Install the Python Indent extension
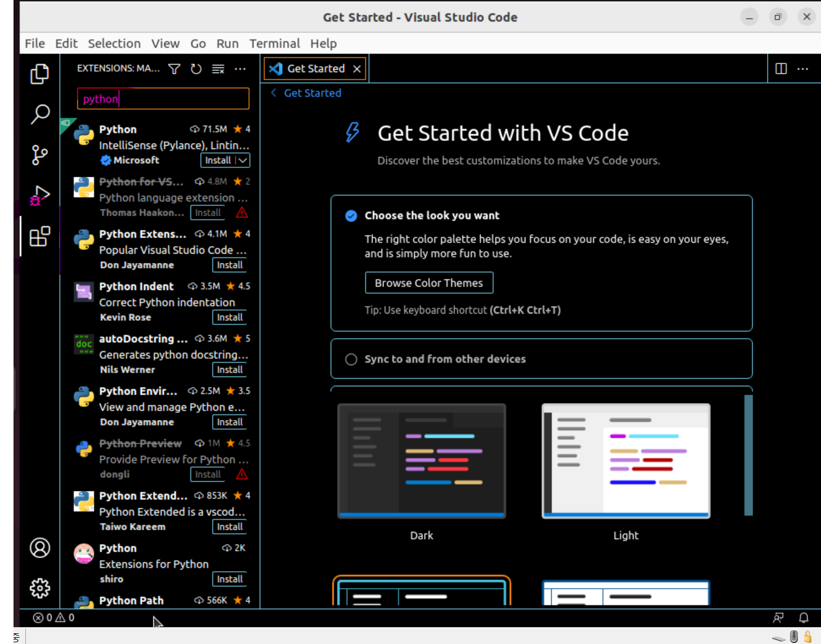Viewport: 821px width, 644px height. 230,317
